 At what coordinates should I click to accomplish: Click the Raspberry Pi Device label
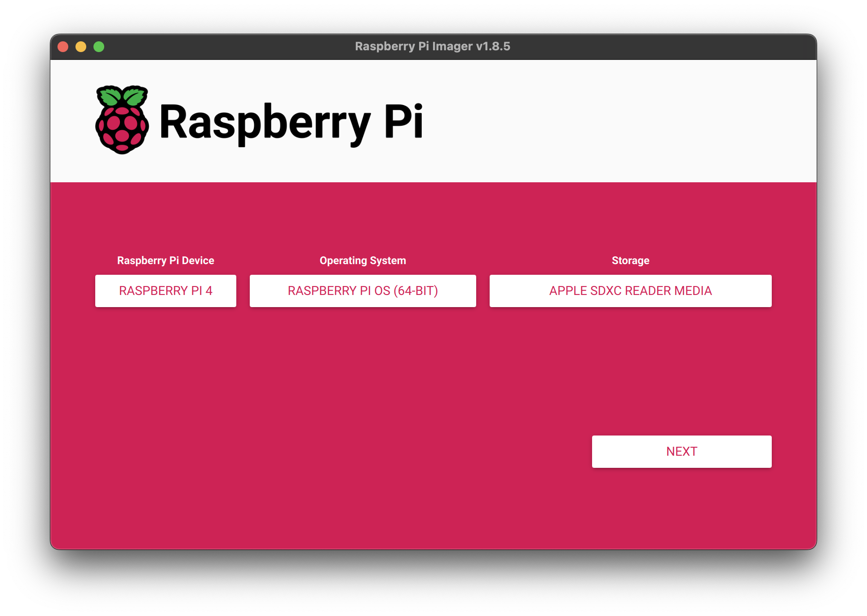point(165,260)
